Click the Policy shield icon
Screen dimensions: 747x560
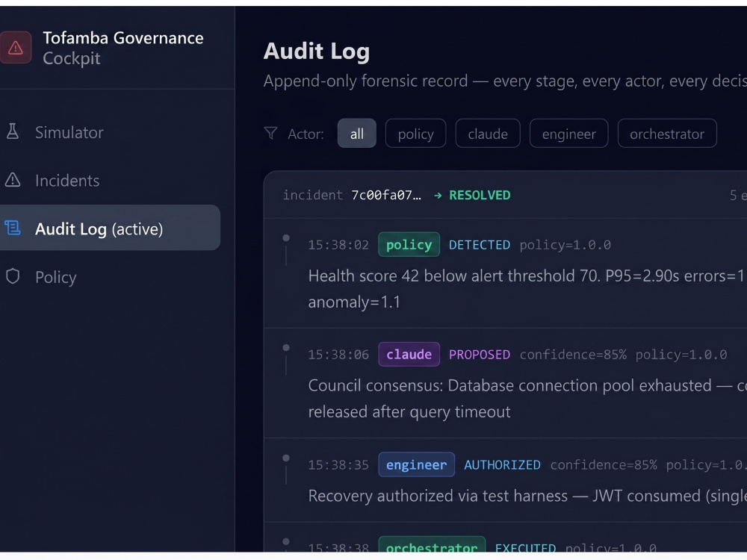tap(13, 276)
